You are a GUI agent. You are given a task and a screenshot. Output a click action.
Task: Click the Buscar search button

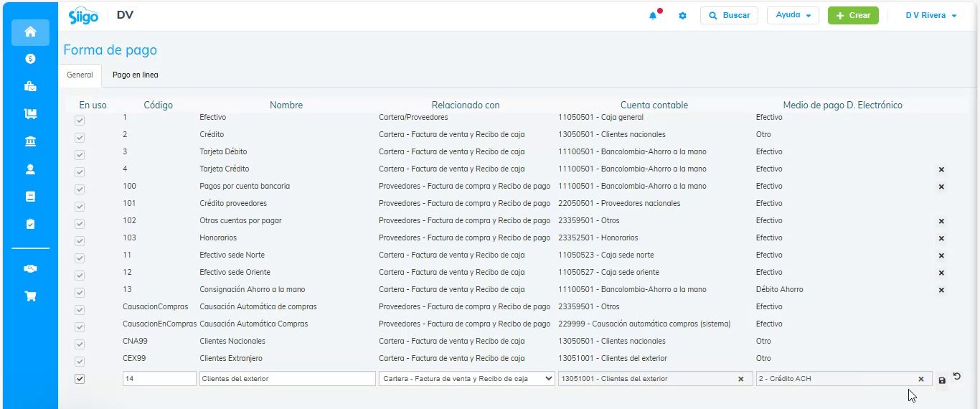tap(729, 15)
